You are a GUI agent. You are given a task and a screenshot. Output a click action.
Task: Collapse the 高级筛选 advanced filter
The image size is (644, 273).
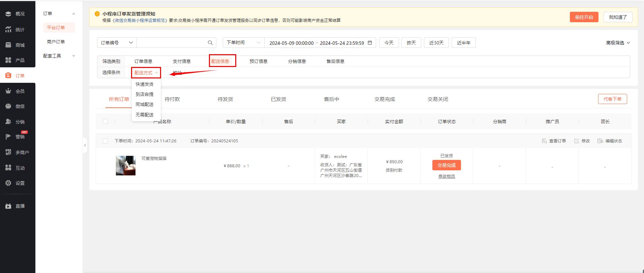pos(618,43)
